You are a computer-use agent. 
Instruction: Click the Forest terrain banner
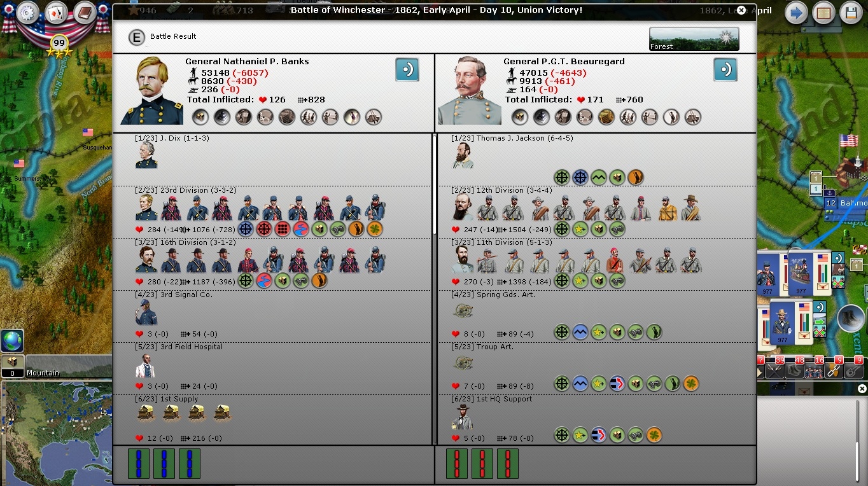coord(694,39)
